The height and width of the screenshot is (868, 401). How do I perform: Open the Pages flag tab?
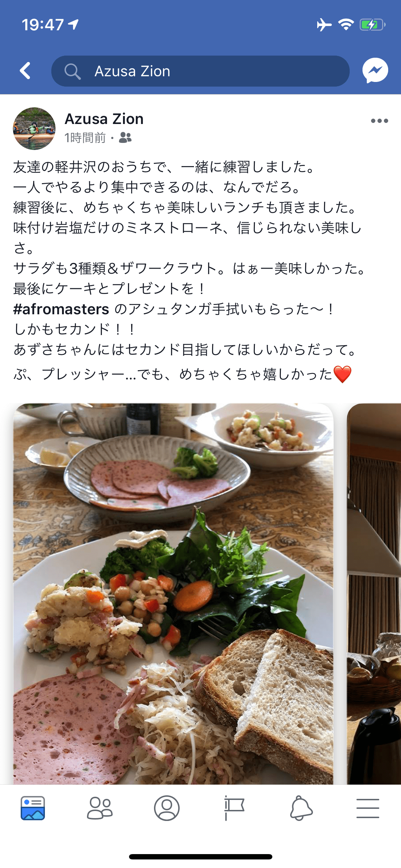point(234,808)
